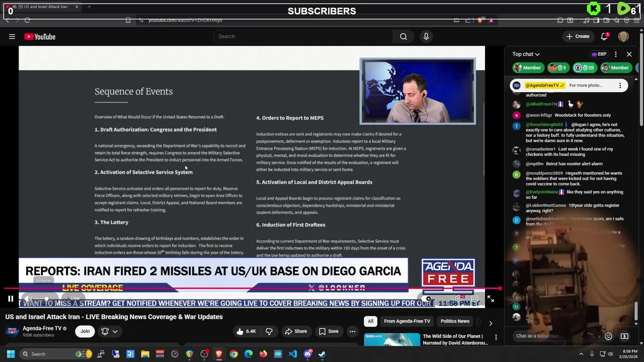
Task: Click the video title text
Action: 114,317
